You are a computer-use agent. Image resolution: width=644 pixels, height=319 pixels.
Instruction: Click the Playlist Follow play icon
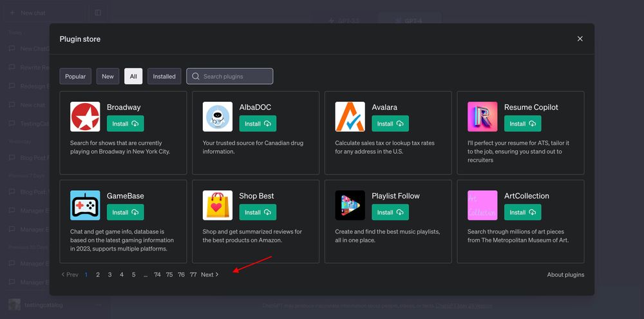point(350,205)
